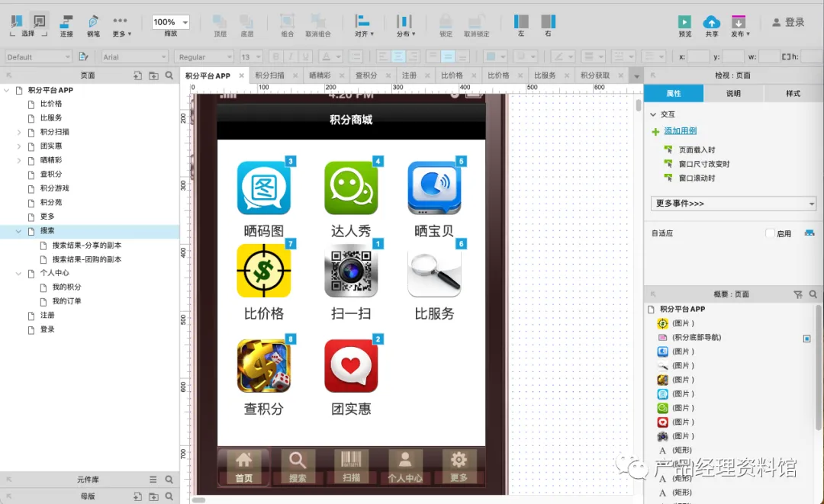Toggle italic text formatting

(291, 56)
